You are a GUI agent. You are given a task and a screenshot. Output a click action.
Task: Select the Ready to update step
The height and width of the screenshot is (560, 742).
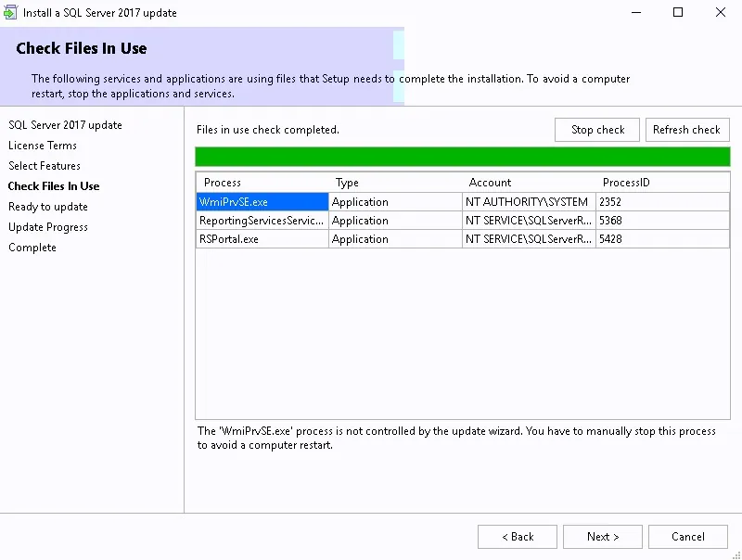48,207
